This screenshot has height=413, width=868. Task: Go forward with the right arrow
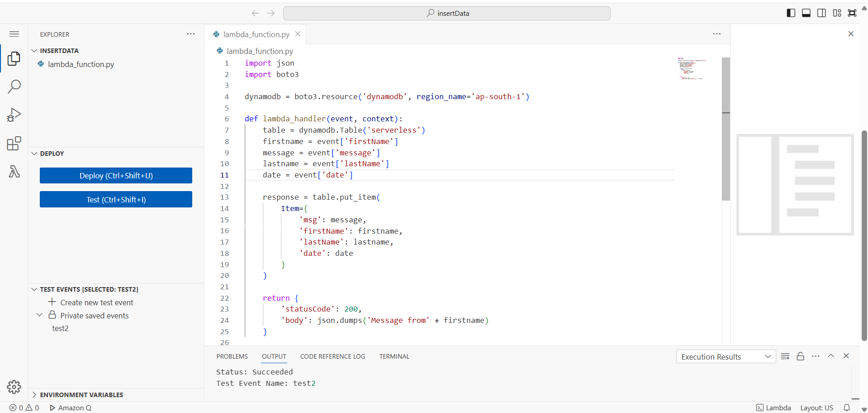271,13
